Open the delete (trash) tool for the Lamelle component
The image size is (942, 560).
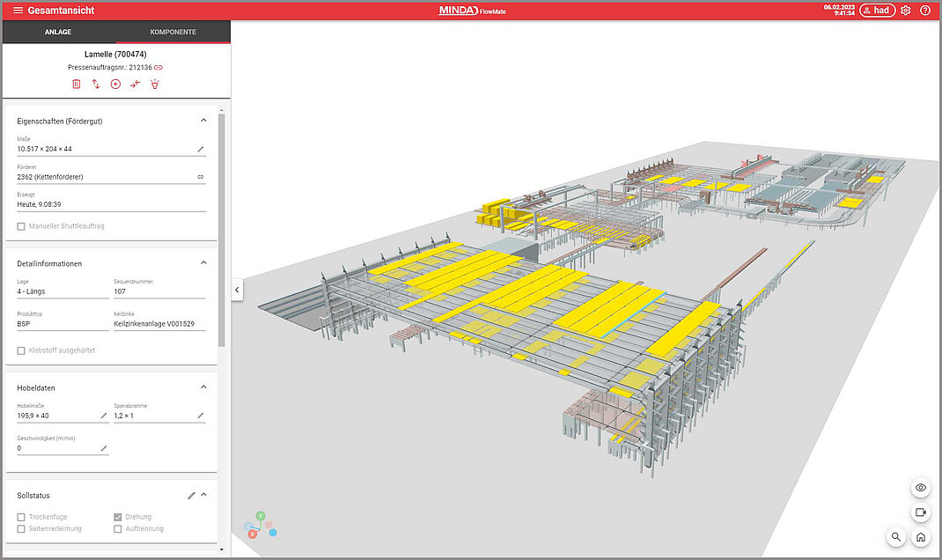point(76,84)
